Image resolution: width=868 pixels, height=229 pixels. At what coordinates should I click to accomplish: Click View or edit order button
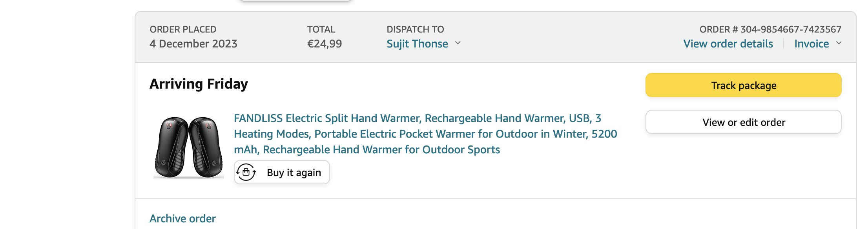743,122
